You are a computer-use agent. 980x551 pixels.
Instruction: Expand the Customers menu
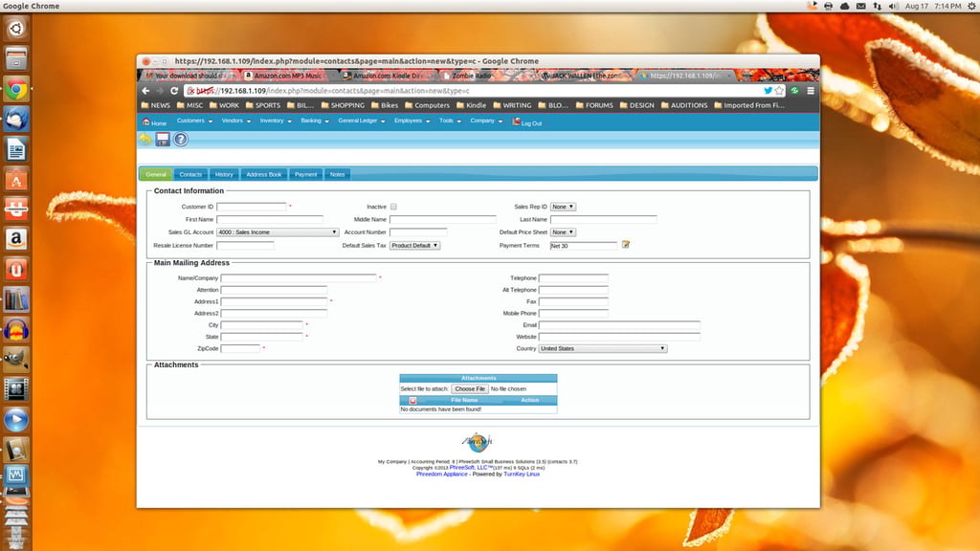(194, 121)
